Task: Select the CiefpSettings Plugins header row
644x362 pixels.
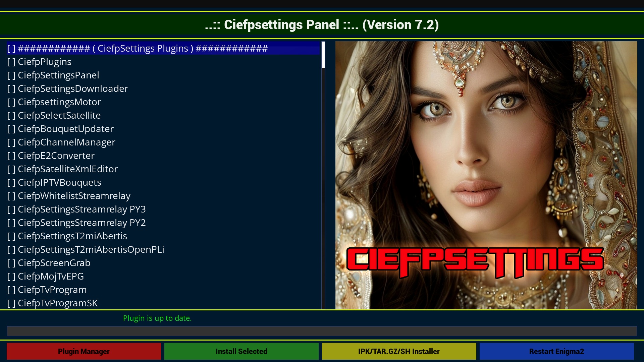Action: [164, 48]
